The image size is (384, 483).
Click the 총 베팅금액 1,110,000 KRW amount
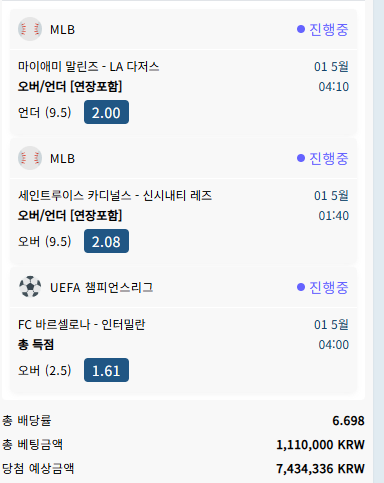click(x=320, y=445)
